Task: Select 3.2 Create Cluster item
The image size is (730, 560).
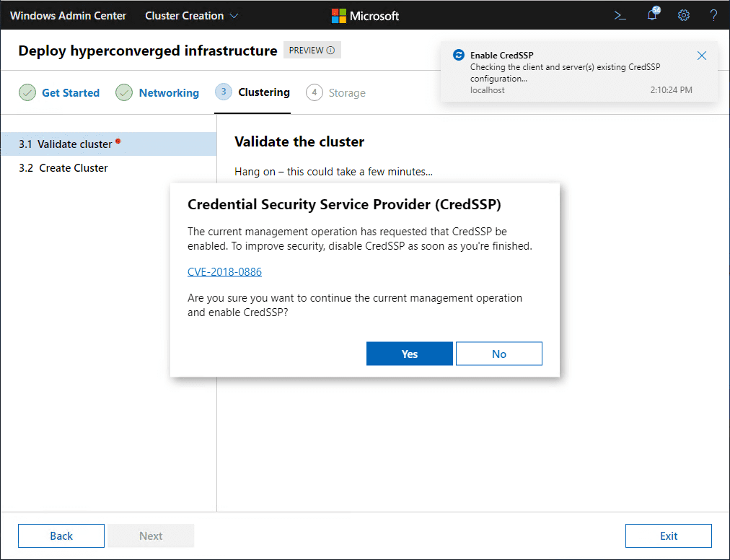Action: coord(63,168)
